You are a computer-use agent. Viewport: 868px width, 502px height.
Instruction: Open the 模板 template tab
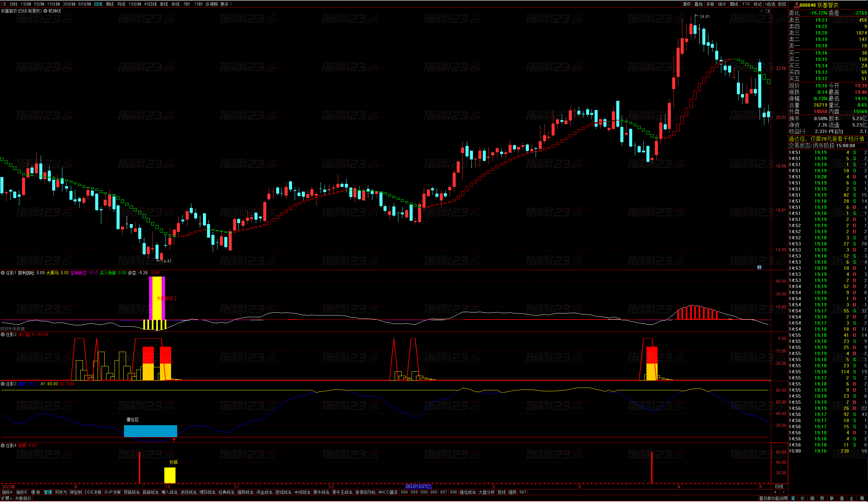(36, 493)
